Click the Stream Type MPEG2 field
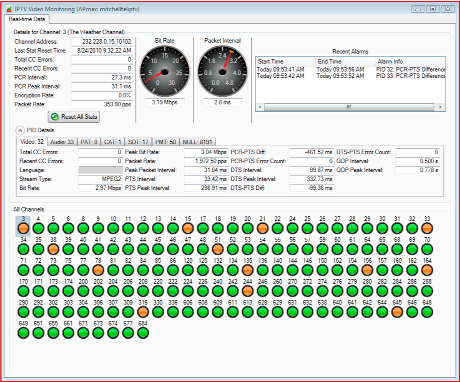The height and width of the screenshot is (382, 460). [100, 179]
